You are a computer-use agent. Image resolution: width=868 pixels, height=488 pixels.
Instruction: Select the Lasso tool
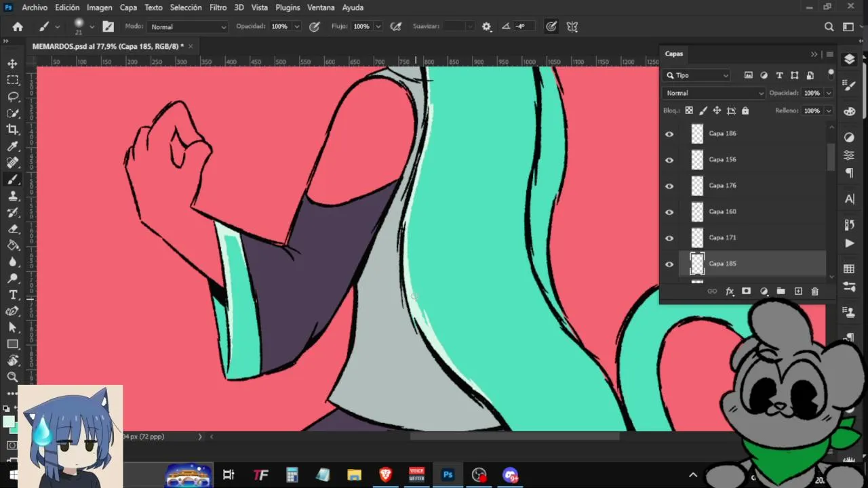pos(12,97)
